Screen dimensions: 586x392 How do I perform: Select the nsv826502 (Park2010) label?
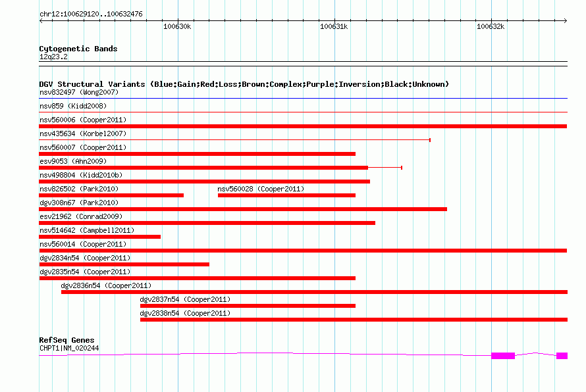[79, 189]
